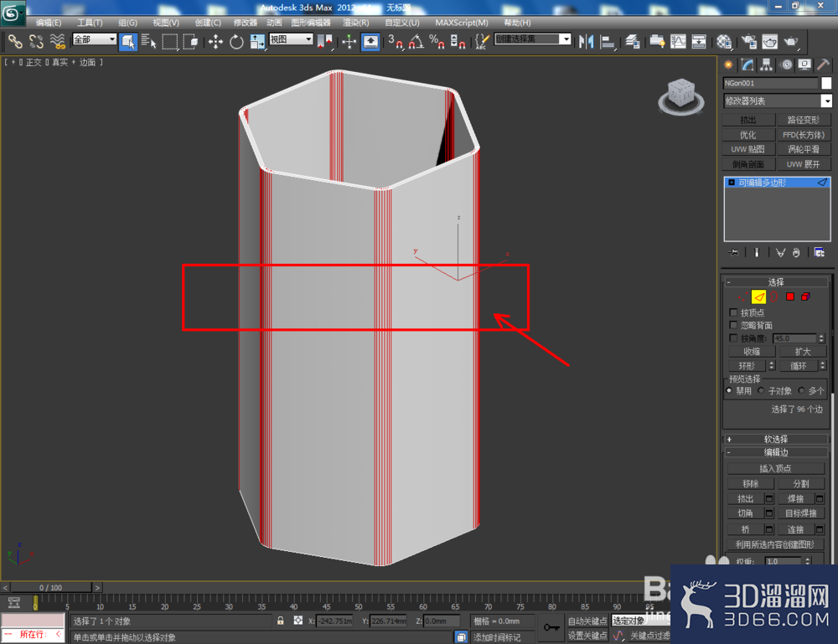Click the NGon001 name field
This screenshot has height=644, width=838.
tap(770, 83)
